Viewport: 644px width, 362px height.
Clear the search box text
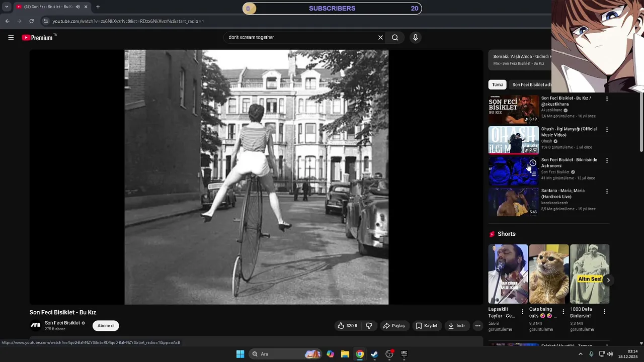click(x=380, y=37)
